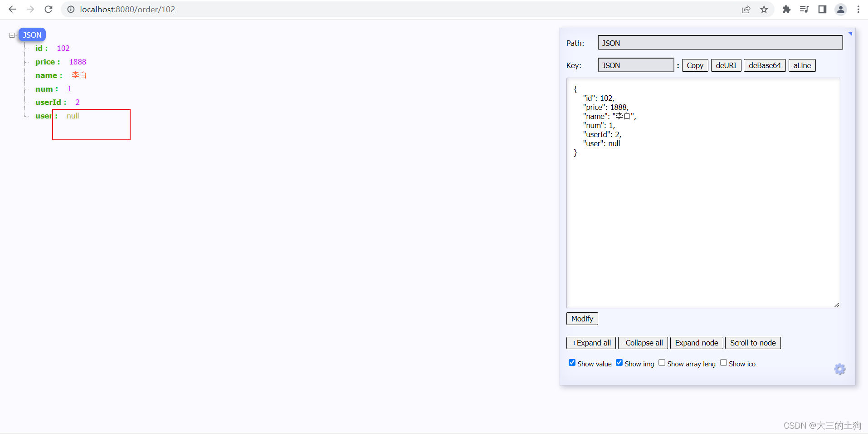Collapse the JSON root node

[12, 35]
